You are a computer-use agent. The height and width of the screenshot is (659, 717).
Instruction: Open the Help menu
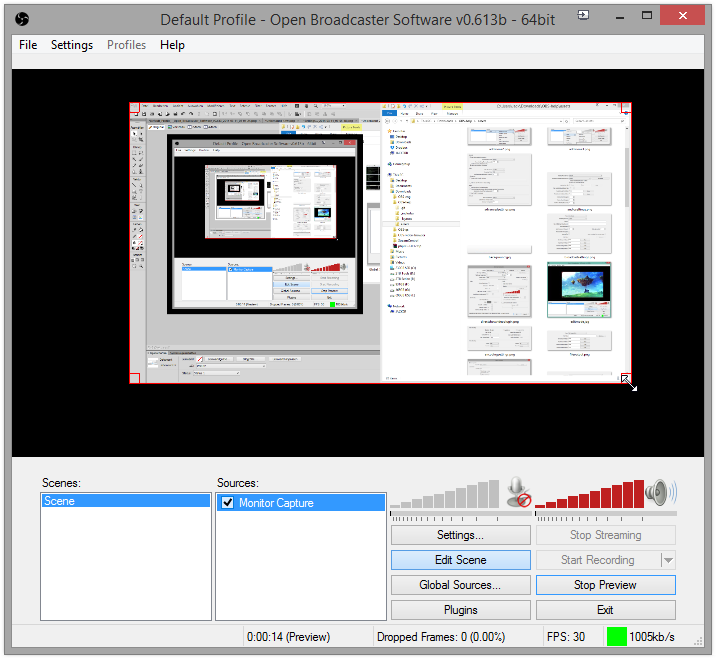[172, 45]
